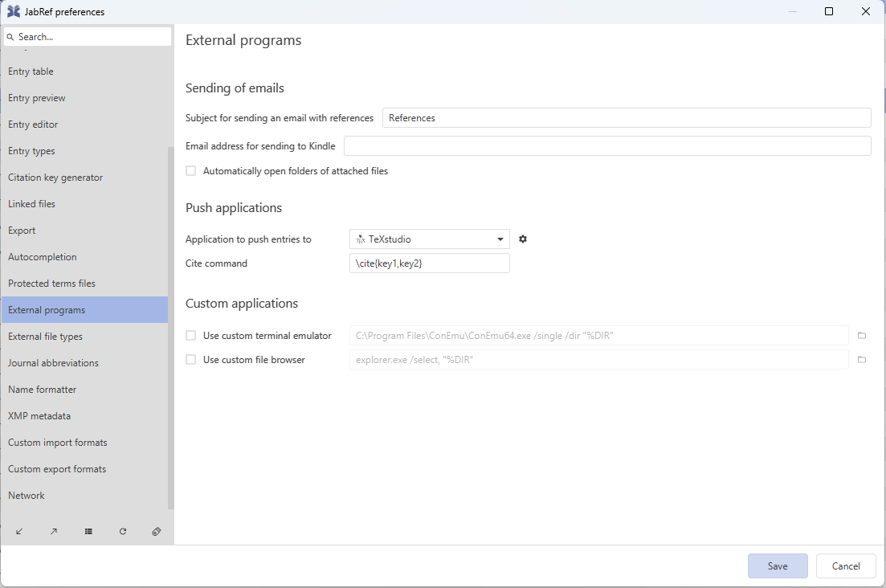The width and height of the screenshot is (886, 588).
Task: Click the show preferences list icon
Action: tap(88, 532)
